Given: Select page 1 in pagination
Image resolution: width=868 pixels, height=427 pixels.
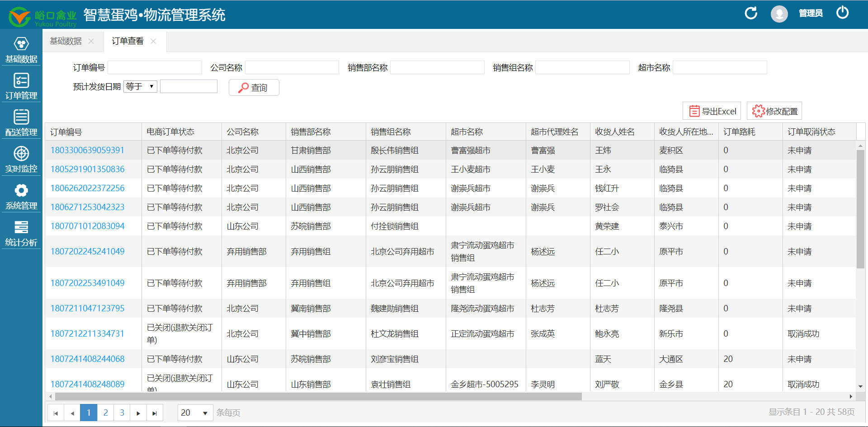Looking at the screenshot, I should coord(89,413).
